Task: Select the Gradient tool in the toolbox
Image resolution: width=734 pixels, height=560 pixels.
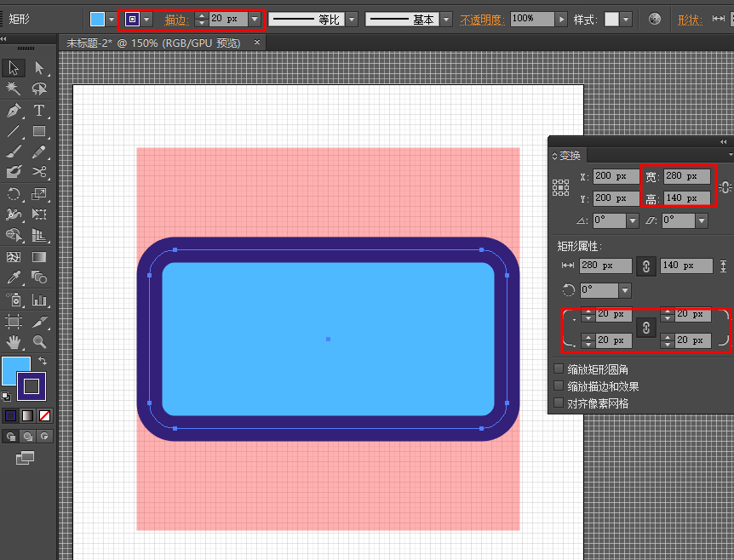Action: coord(39,257)
